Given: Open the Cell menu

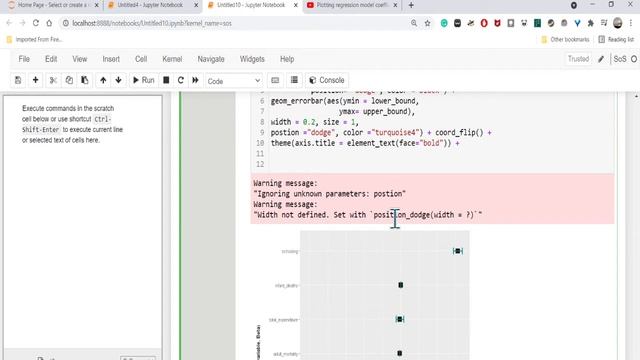Looking at the screenshot, I should 141,59.
